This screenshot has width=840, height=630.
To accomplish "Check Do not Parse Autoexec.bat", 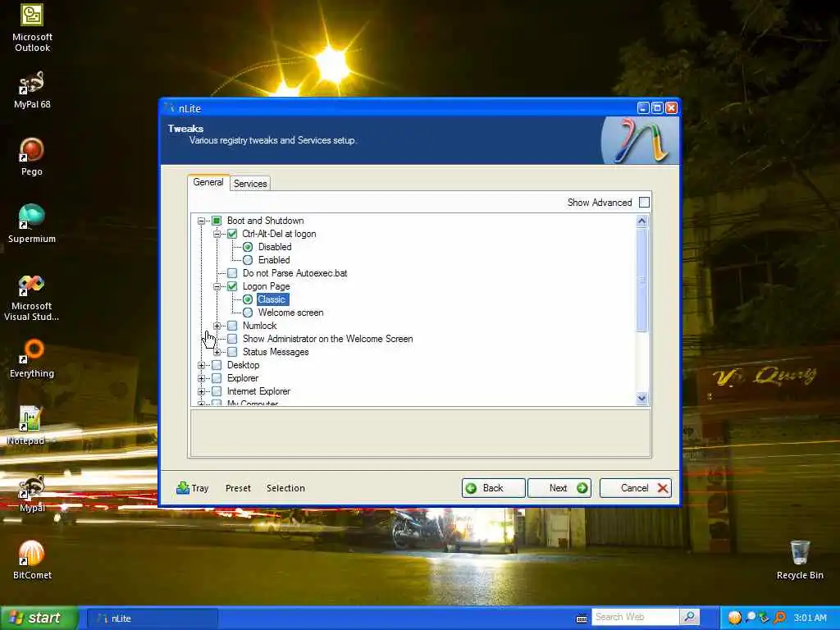I will (232, 273).
